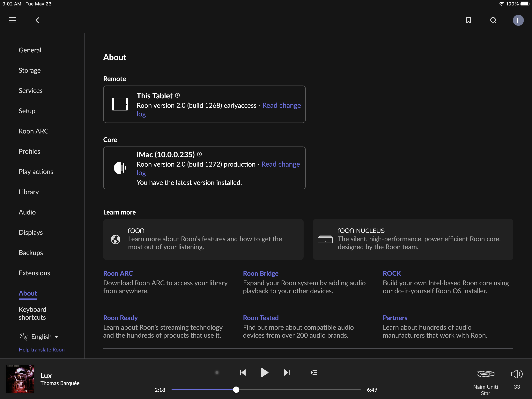Open the General settings section
This screenshot has width=532, height=399.
coord(30,50)
